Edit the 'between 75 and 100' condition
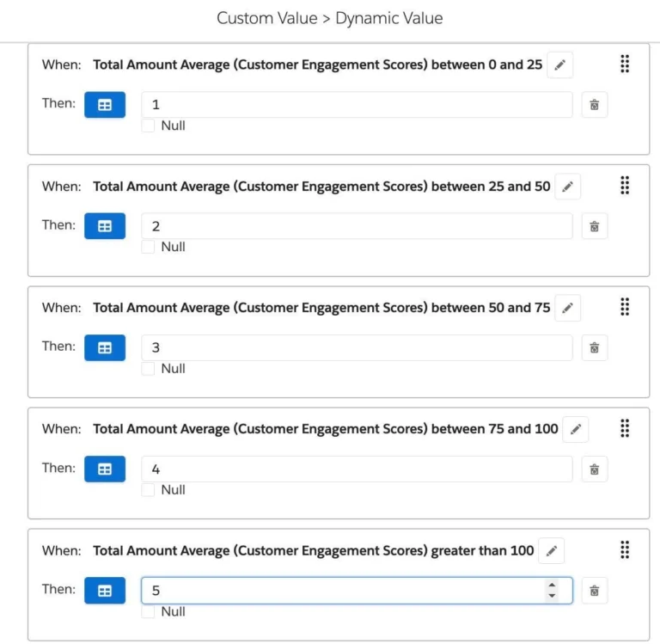This screenshot has width=660, height=644. click(576, 429)
